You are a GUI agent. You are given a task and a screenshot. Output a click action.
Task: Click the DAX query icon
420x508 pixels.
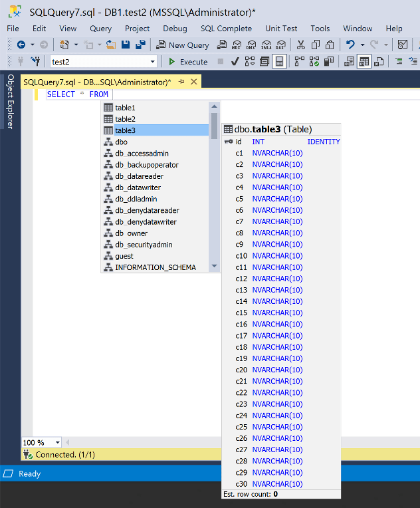(280, 45)
